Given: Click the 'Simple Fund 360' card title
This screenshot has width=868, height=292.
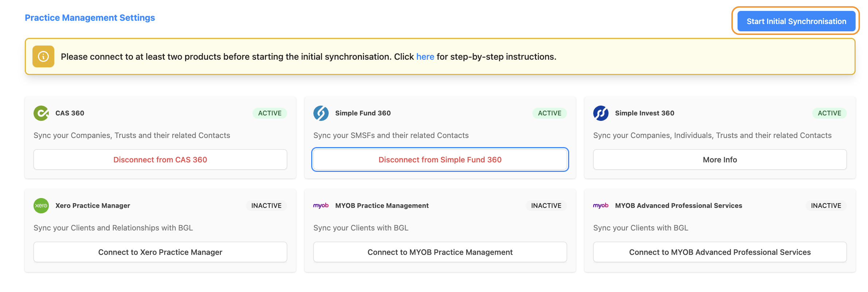Looking at the screenshot, I should (x=363, y=113).
